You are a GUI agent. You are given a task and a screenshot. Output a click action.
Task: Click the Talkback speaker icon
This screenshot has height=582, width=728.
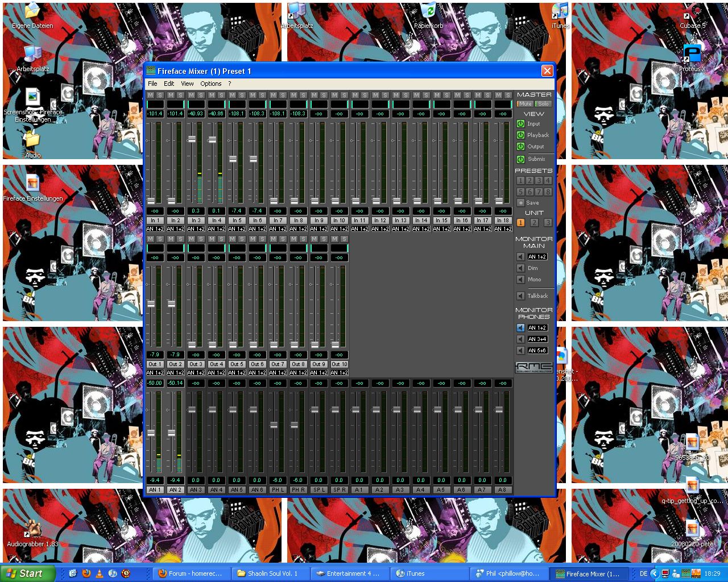520,296
